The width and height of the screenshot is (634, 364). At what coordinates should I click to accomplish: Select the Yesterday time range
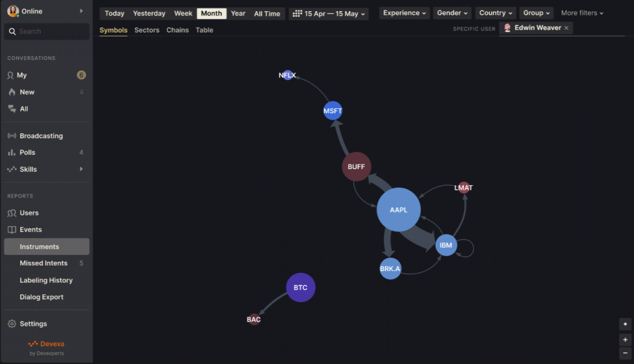(x=149, y=14)
